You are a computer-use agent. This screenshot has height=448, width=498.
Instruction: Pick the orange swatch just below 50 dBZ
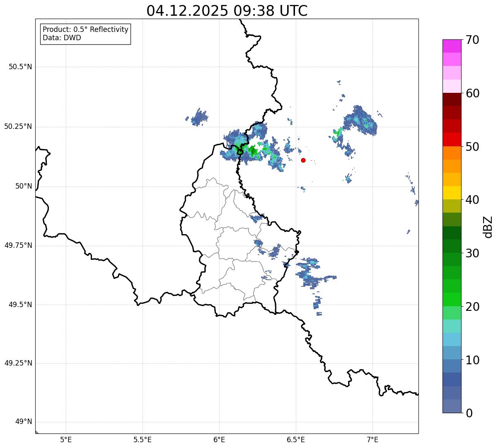[x=452, y=153]
